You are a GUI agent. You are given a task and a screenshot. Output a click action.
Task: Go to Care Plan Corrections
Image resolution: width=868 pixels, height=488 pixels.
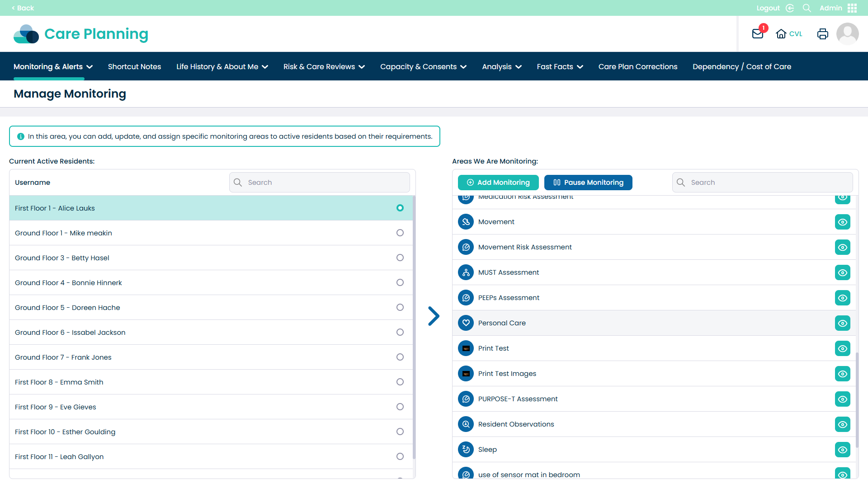(x=637, y=67)
